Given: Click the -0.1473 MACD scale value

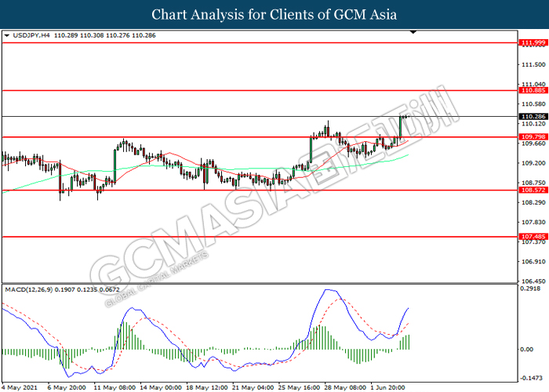Looking at the screenshot, I should (x=531, y=378).
